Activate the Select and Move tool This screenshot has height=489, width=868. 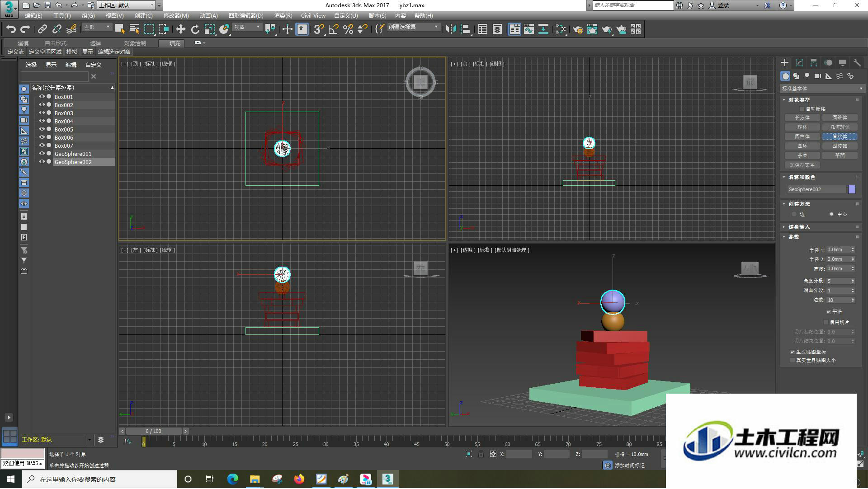(180, 29)
